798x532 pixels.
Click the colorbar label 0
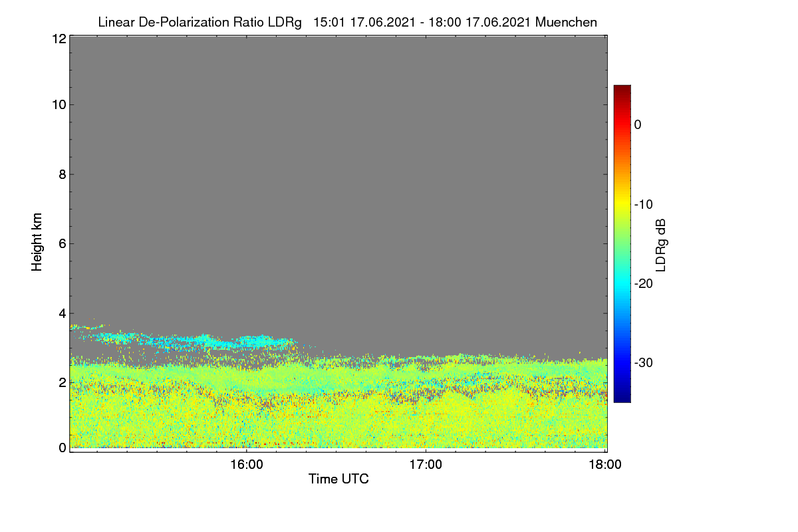pyautogui.click(x=638, y=124)
